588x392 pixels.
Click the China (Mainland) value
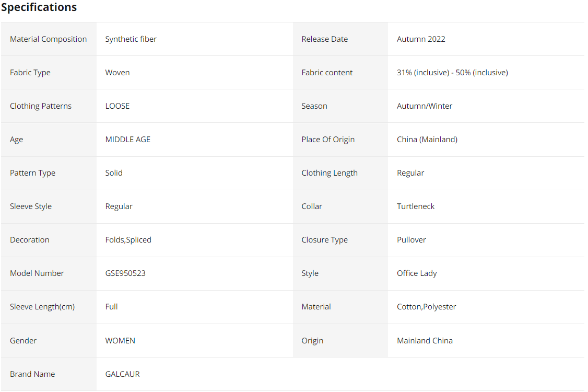tap(427, 140)
